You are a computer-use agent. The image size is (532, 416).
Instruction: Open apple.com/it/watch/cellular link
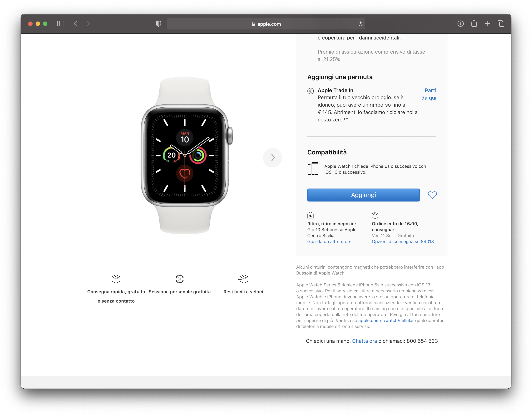click(x=386, y=320)
